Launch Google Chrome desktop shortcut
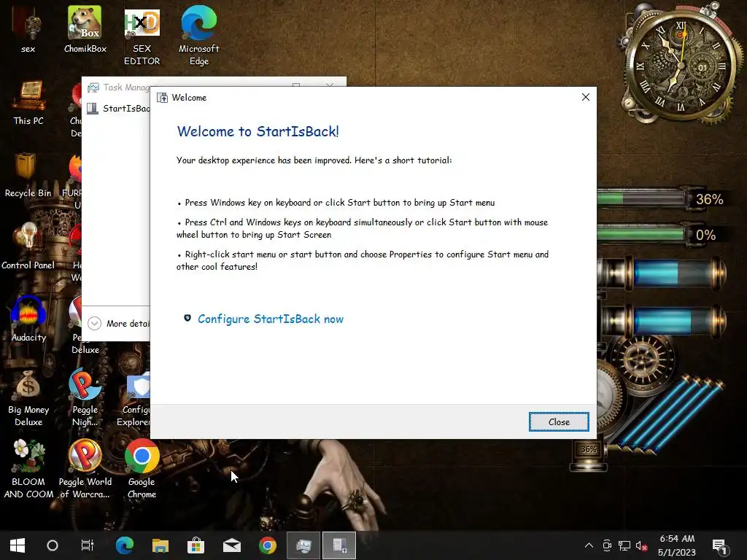747x560 pixels. tap(142, 470)
